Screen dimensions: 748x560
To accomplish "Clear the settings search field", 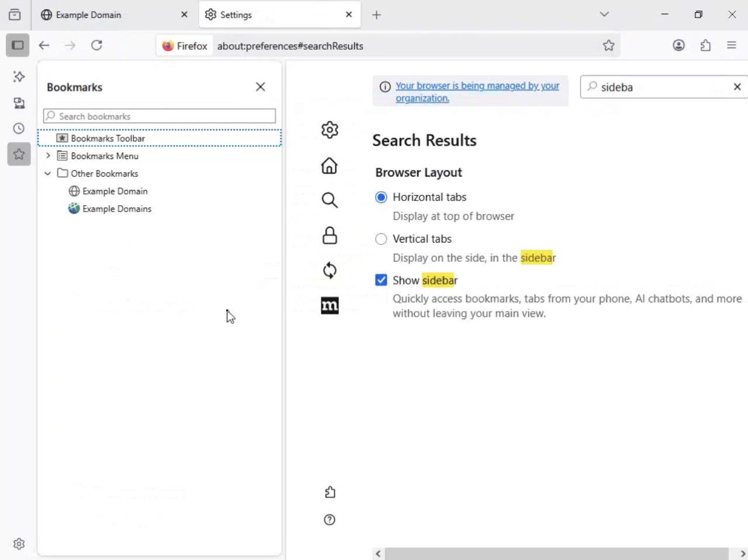I will [737, 87].
